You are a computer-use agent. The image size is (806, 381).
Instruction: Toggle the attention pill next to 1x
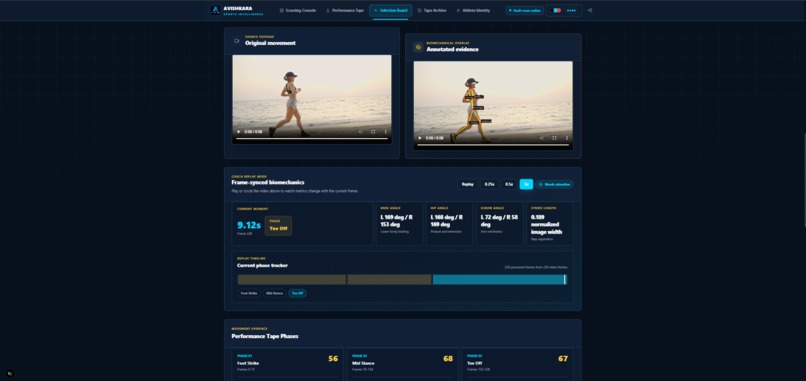[554, 184]
